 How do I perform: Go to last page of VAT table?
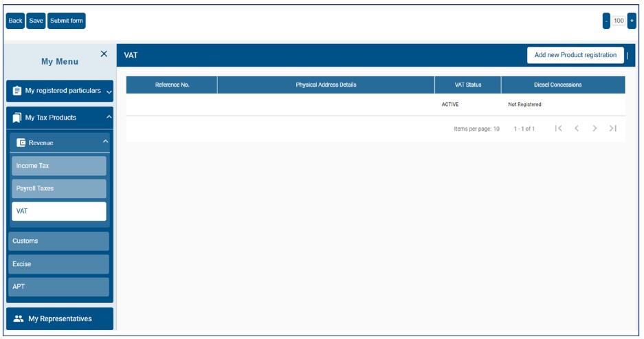[x=613, y=128]
